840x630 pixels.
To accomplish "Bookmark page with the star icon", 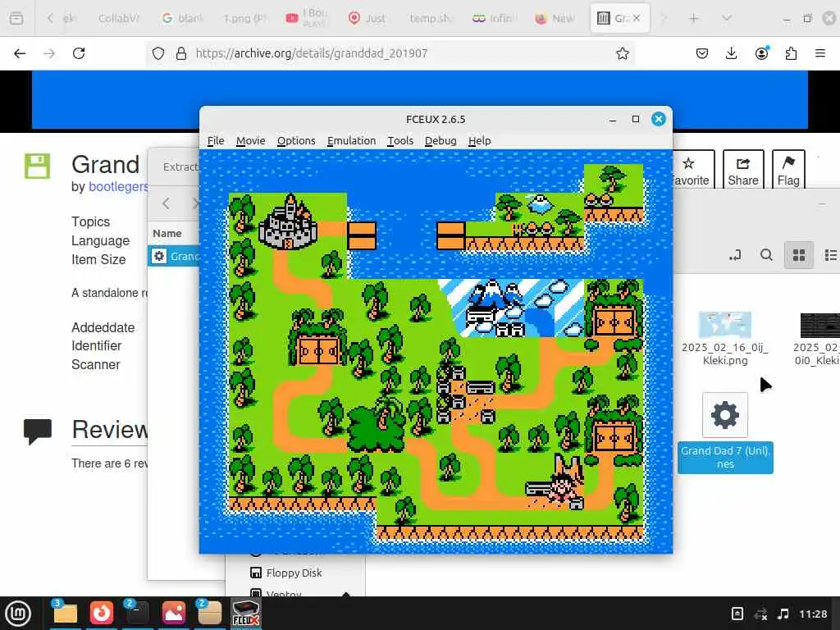I will click(x=622, y=53).
